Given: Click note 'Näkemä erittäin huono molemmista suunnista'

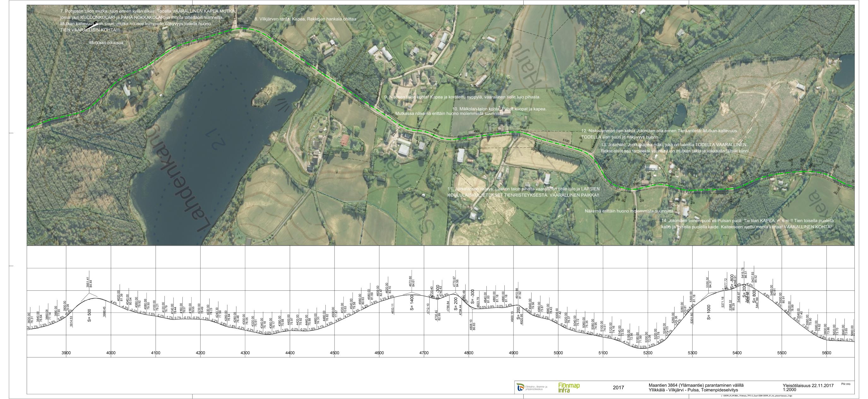Looking at the screenshot, I should pyautogui.click(x=629, y=211).
